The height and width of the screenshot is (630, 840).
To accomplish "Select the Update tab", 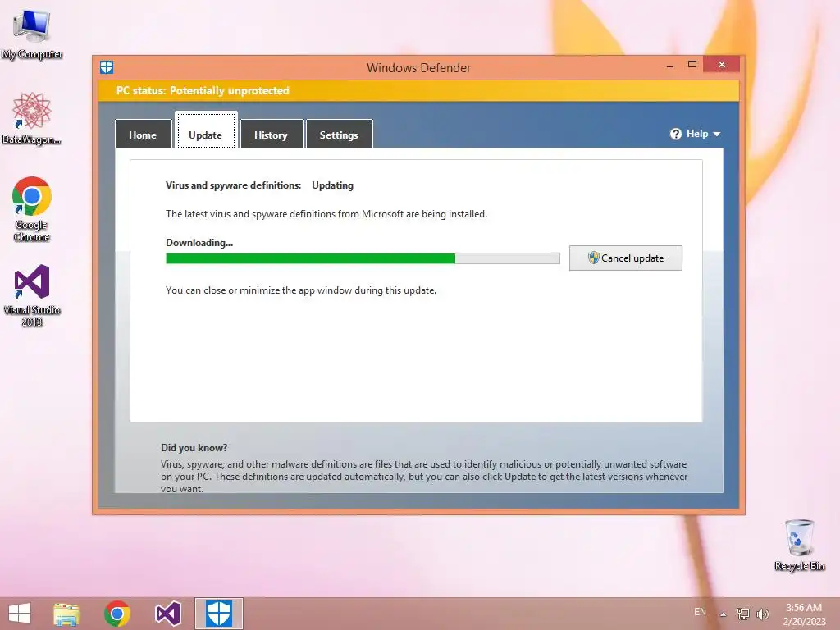I will tap(206, 130).
